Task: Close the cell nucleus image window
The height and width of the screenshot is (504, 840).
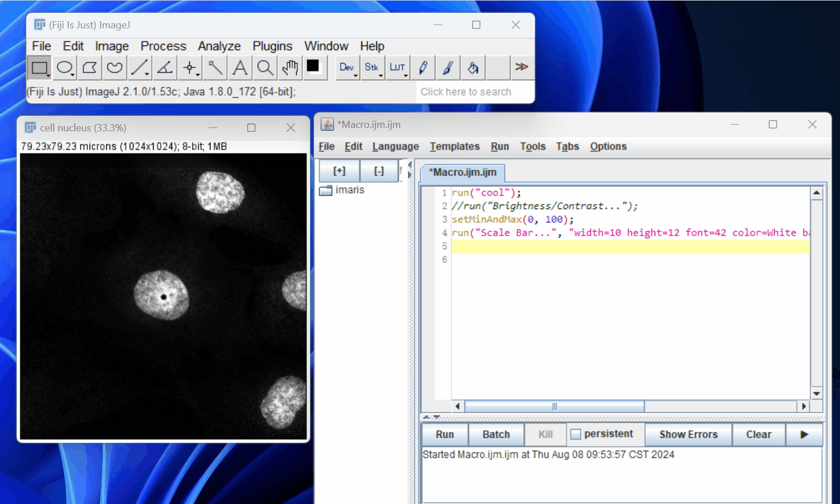Action: (291, 128)
